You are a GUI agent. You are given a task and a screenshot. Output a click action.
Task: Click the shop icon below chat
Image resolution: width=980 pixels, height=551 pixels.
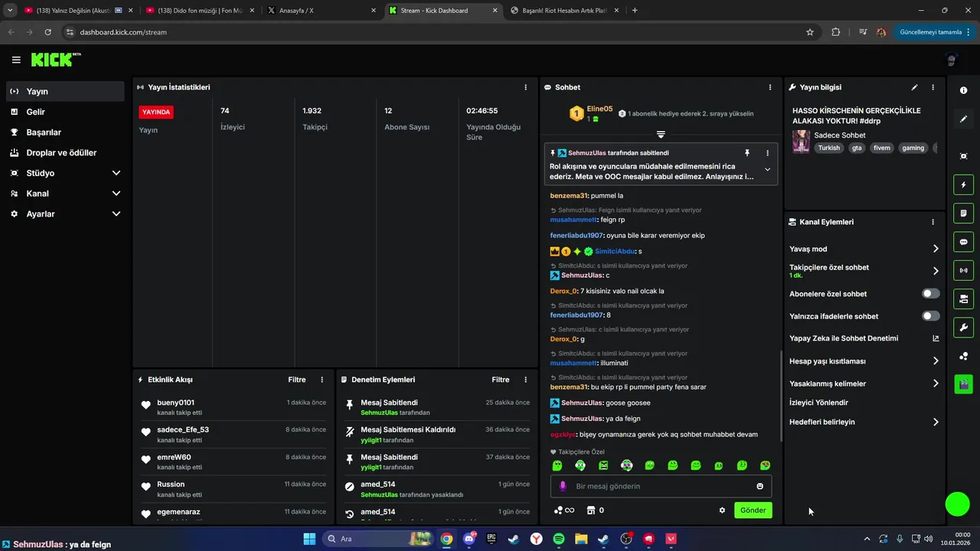pyautogui.click(x=590, y=510)
